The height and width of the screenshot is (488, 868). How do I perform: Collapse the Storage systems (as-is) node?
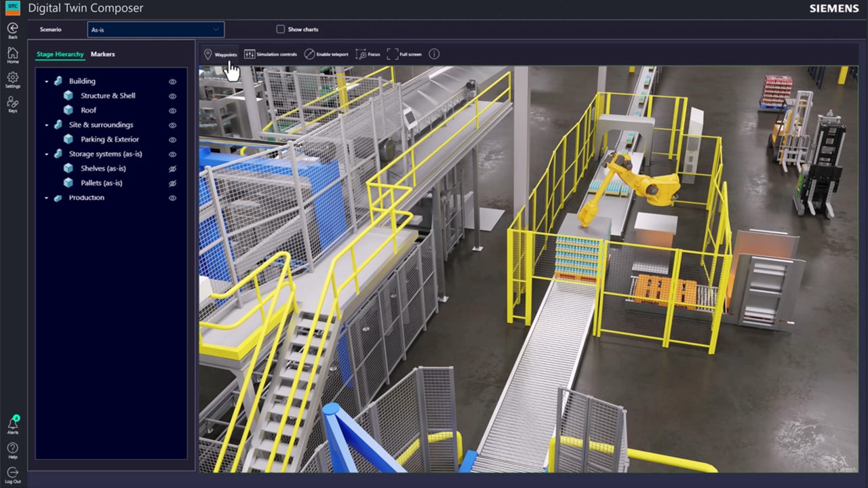pos(47,155)
